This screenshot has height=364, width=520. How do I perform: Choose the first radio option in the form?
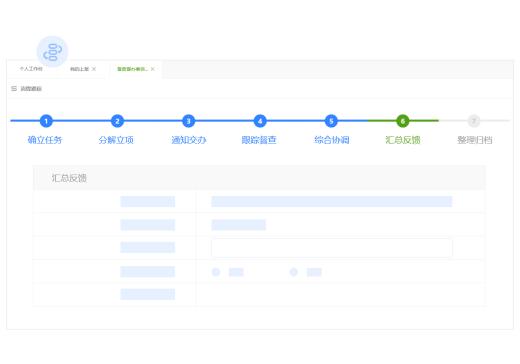(216, 272)
